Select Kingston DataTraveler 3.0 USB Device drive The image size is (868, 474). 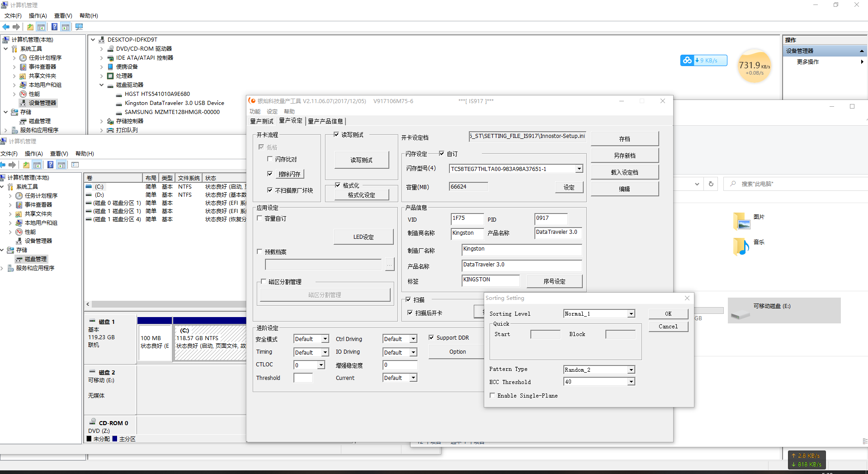coord(174,103)
